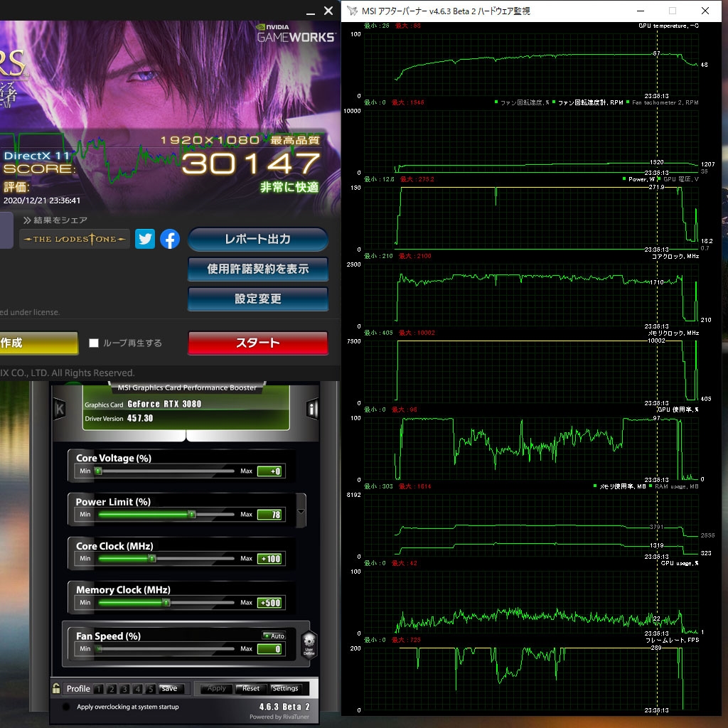This screenshot has height=728, width=728.
Task: Toggle Auto fan speed button
Action: pyautogui.click(x=274, y=636)
